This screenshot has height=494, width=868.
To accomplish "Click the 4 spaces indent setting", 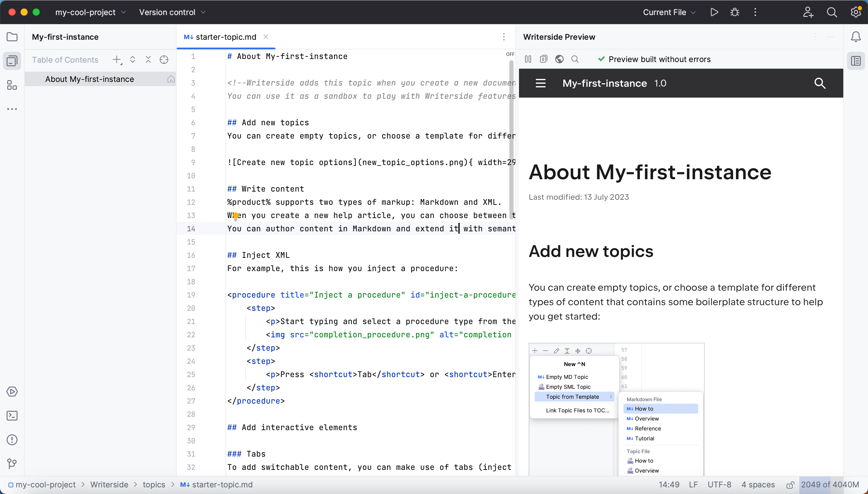I will point(758,485).
